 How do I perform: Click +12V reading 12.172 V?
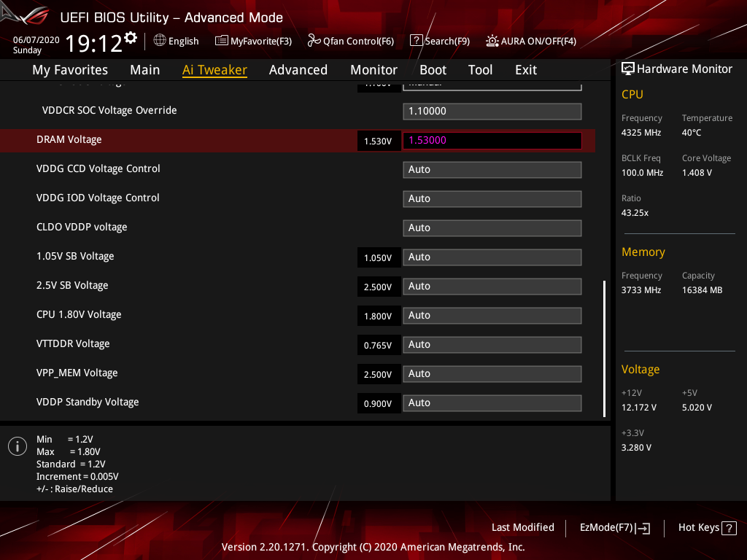tap(639, 408)
